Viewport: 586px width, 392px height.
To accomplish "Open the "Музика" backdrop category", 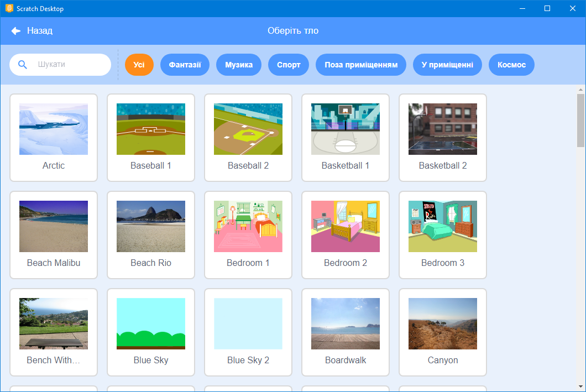I will coord(238,64).
